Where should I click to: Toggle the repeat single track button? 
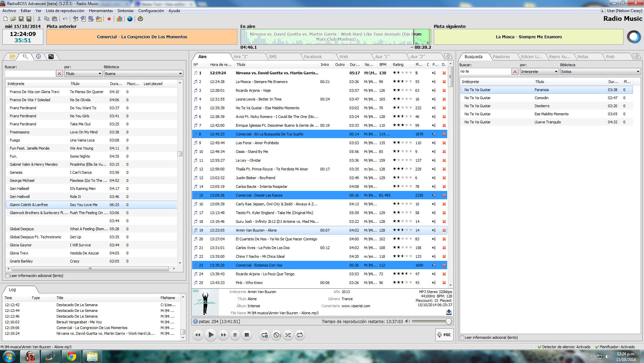[265, 335]
